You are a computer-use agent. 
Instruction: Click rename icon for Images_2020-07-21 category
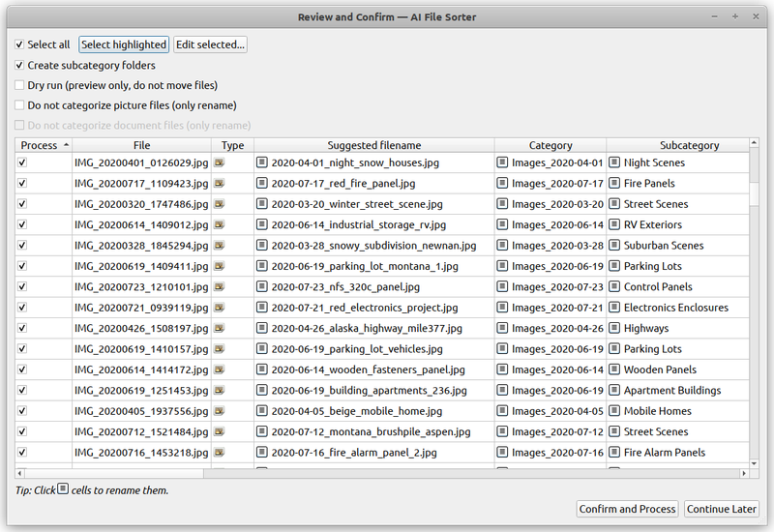click(x=502, y=308)
